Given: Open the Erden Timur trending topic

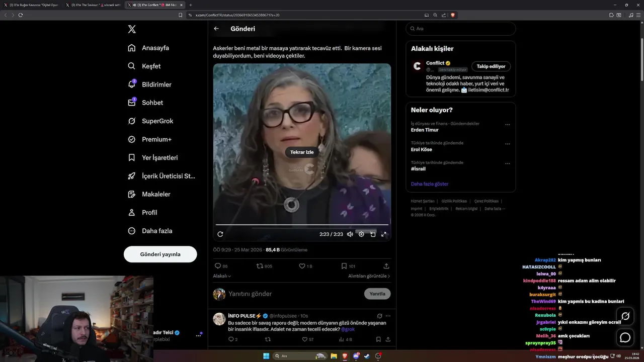Looking at the screenshot, I should click(425, 130).
